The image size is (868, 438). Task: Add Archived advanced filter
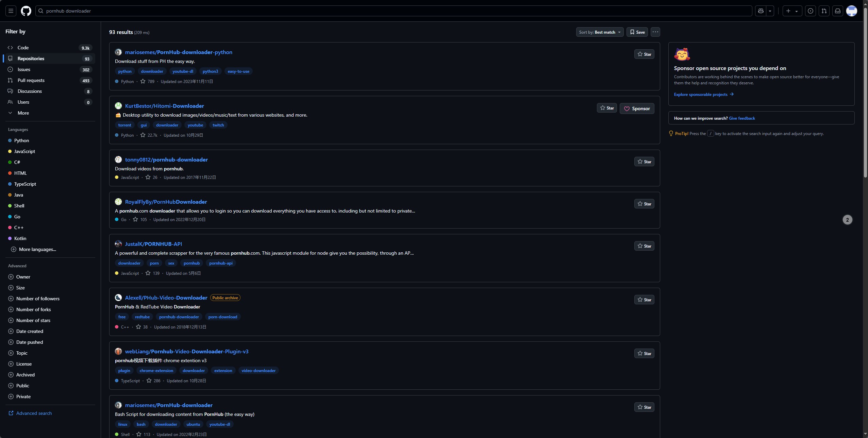pyautogui.click(x=21, y=375)
